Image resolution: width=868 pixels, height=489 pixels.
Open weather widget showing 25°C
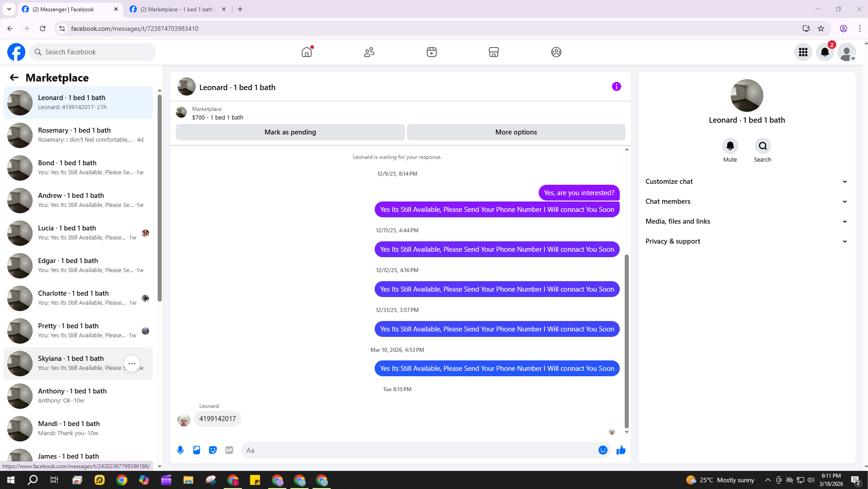click(x=720, y=480)
